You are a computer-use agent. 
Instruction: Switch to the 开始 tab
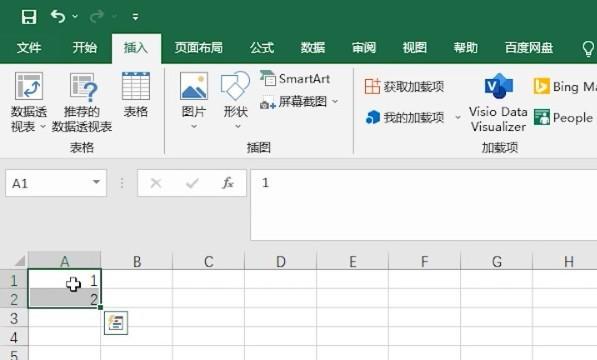click(85, 48)
